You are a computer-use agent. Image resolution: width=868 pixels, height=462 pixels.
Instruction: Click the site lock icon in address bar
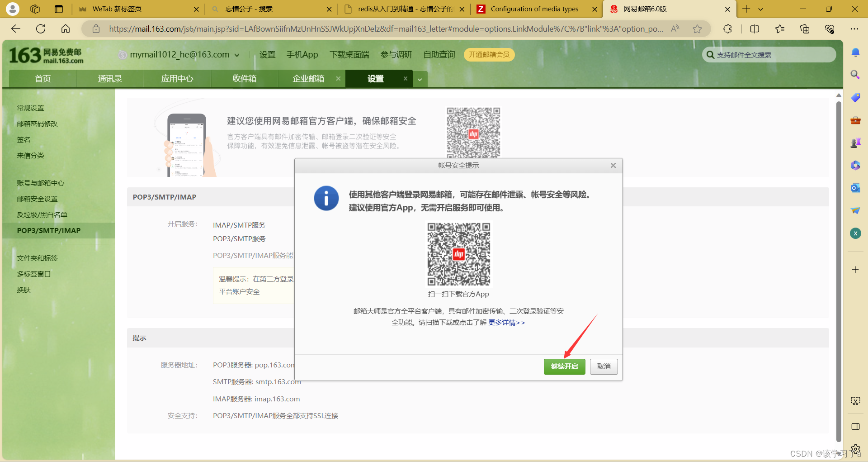pos(96,29)
